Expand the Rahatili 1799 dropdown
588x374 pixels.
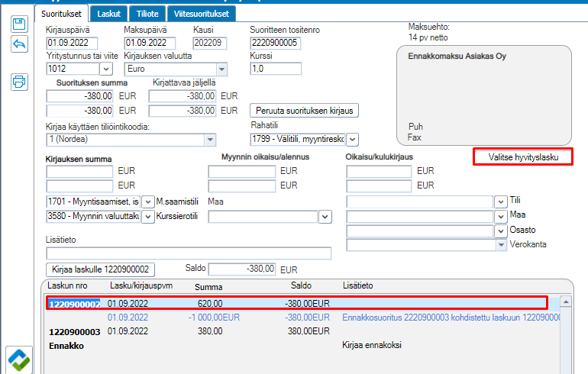[352, 140]
